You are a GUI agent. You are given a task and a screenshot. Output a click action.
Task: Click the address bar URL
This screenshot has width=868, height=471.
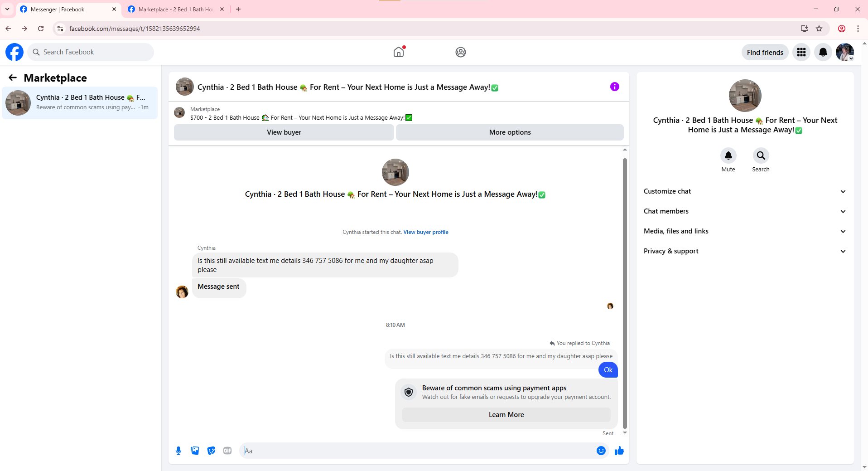[135, 29]
